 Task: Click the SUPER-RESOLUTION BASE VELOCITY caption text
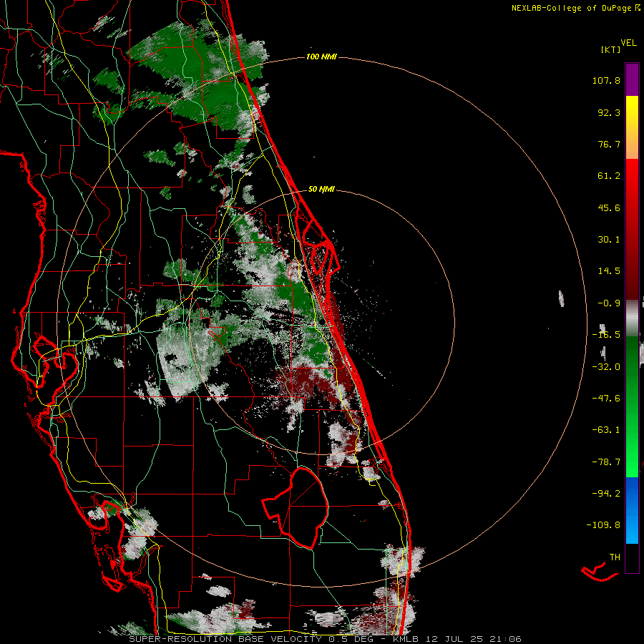pyautogui.click(x=225, y=639)
